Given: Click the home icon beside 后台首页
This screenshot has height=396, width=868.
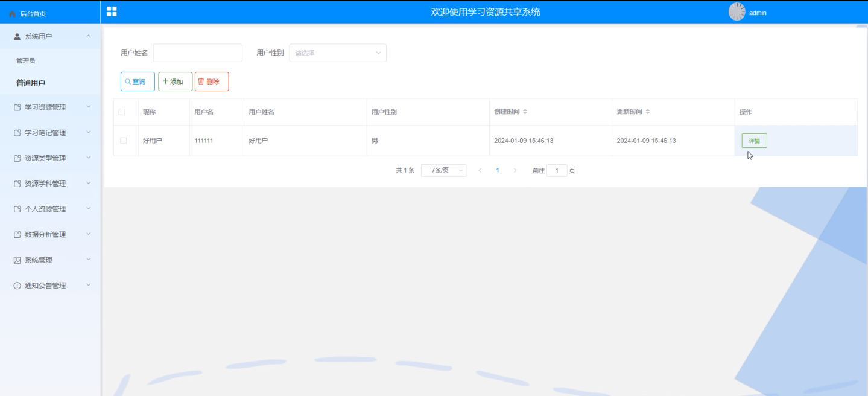Looking at the screenshot, I should [x=13, y=13].
